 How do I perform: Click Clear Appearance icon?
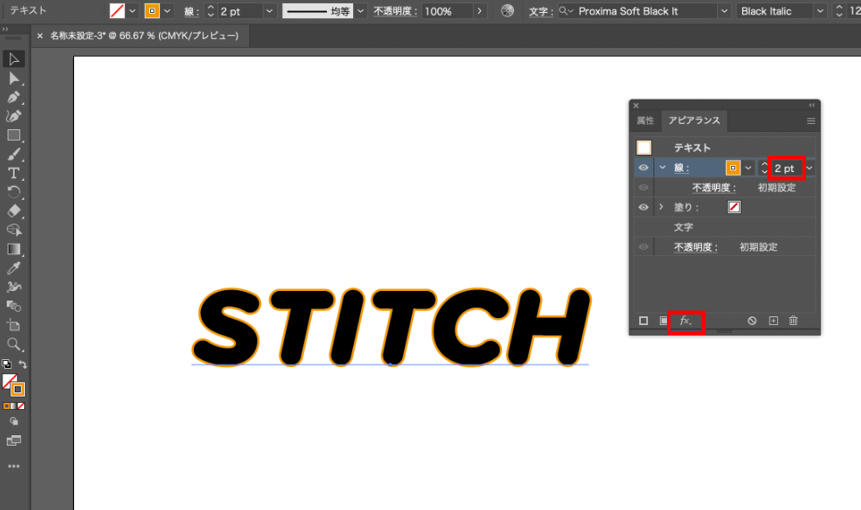pos(752,321)
